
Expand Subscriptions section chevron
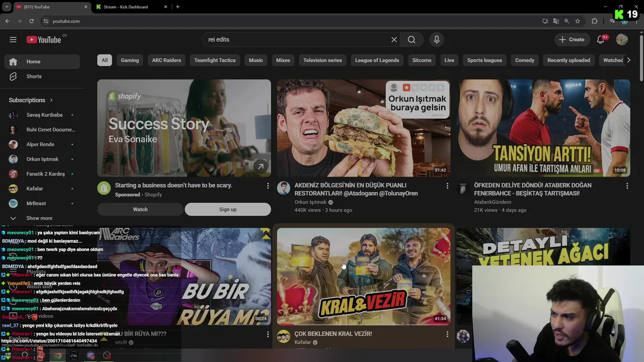[51, 100]
